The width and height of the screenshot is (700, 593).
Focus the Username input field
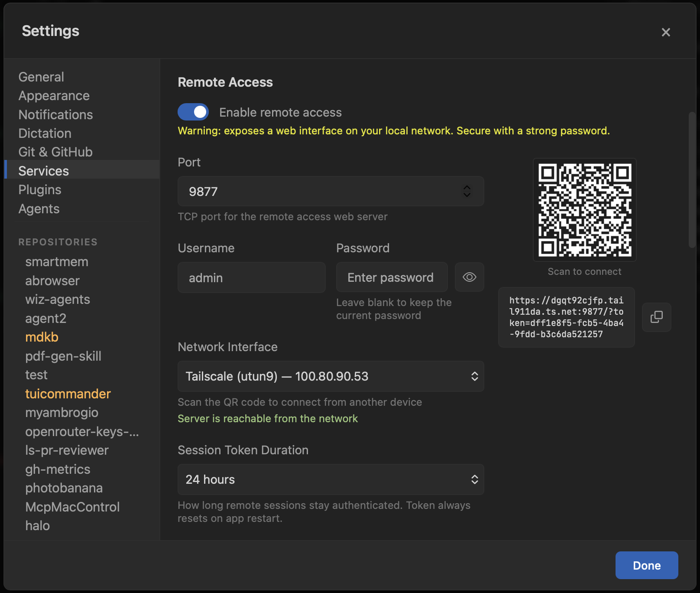[x=251, y=277]
